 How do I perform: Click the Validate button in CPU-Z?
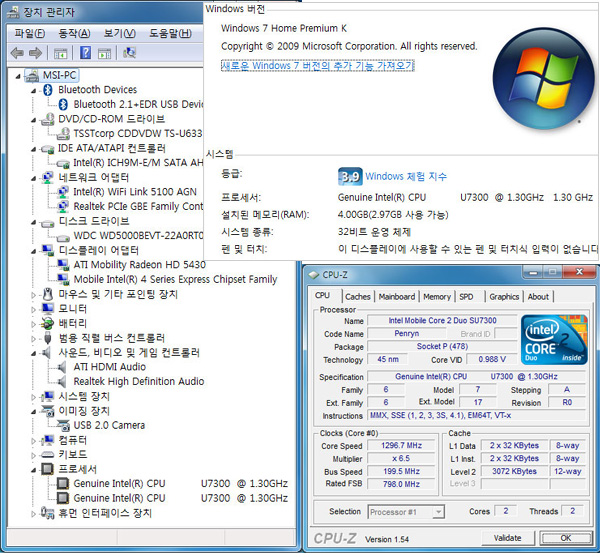click(x=507, y=538)
